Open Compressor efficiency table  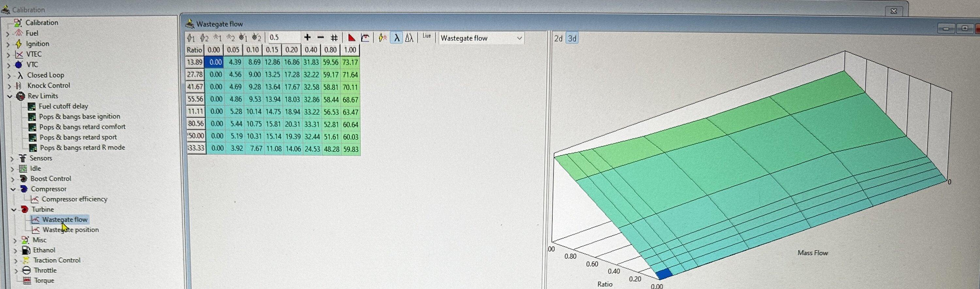click(74, 199)
